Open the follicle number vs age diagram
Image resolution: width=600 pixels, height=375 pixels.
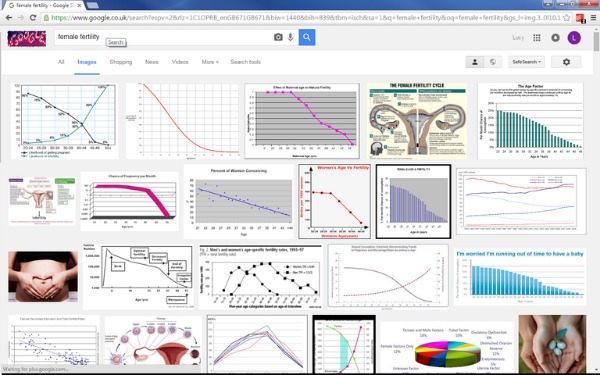click(x=138, y=276)
